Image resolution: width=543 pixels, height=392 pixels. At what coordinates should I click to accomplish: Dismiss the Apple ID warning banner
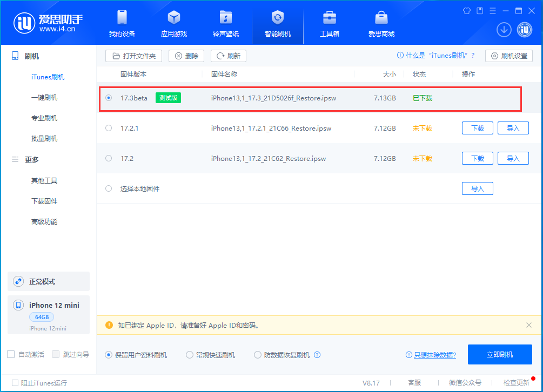click(x=528, y=325)
